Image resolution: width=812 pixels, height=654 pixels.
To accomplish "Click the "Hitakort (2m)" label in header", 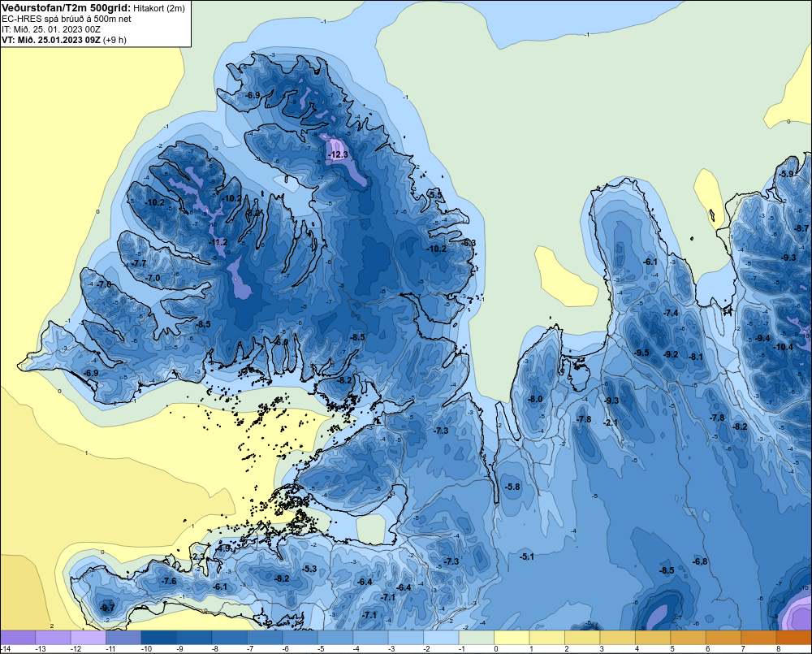I will click(x=158, y=8).
